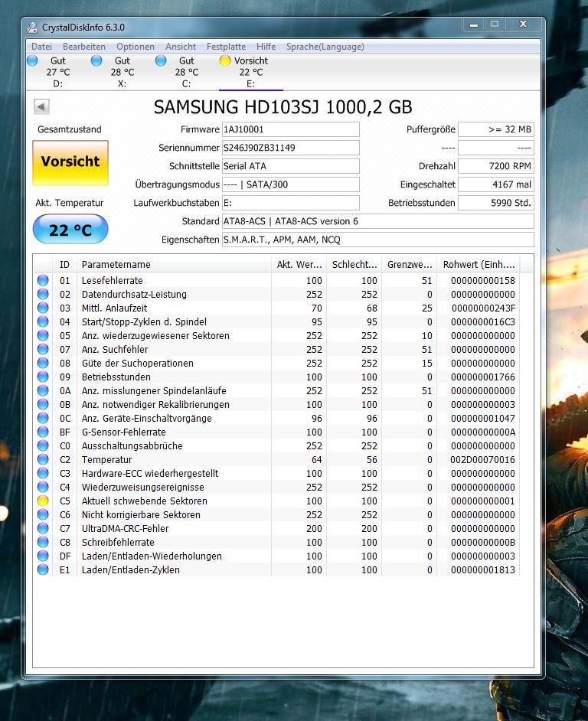Open the Festplatte menu

[x=226, y=47]
